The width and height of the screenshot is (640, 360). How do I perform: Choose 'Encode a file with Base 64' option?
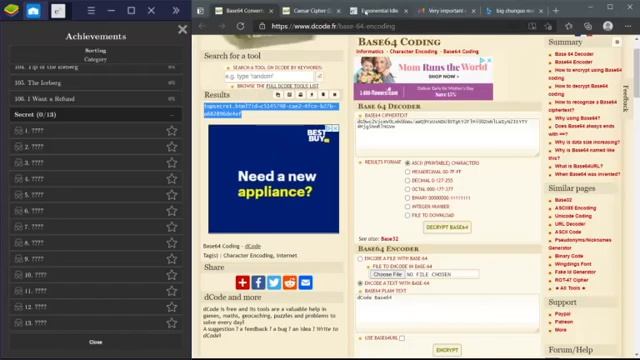click(360, 259)
